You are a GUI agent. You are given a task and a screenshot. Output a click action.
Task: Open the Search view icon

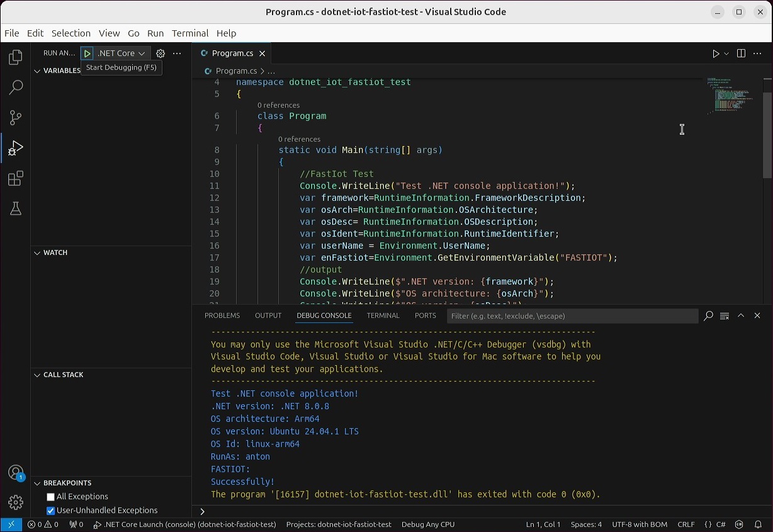click(x=16, y=88)
